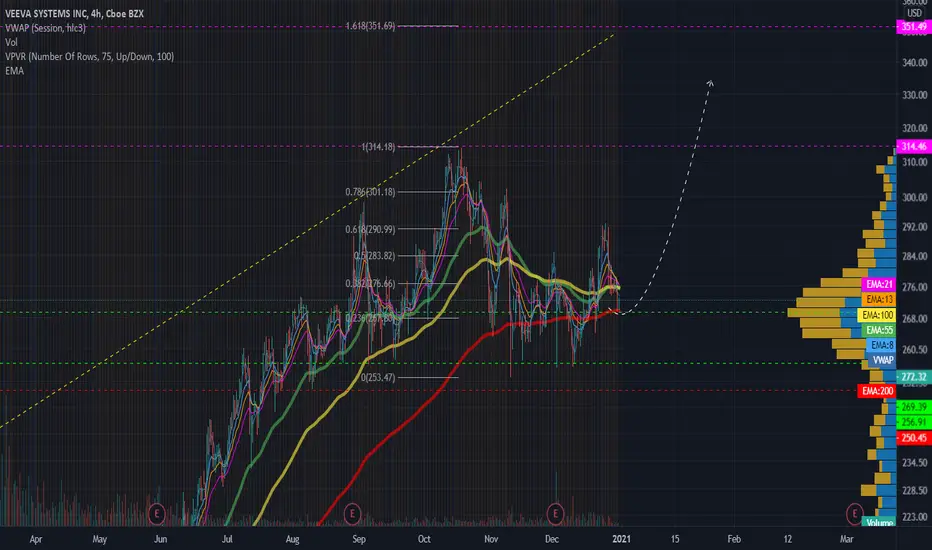Select the 0.5(283.82) Fibonacci level label
The image size is (932, 550).
click(374, 256)
